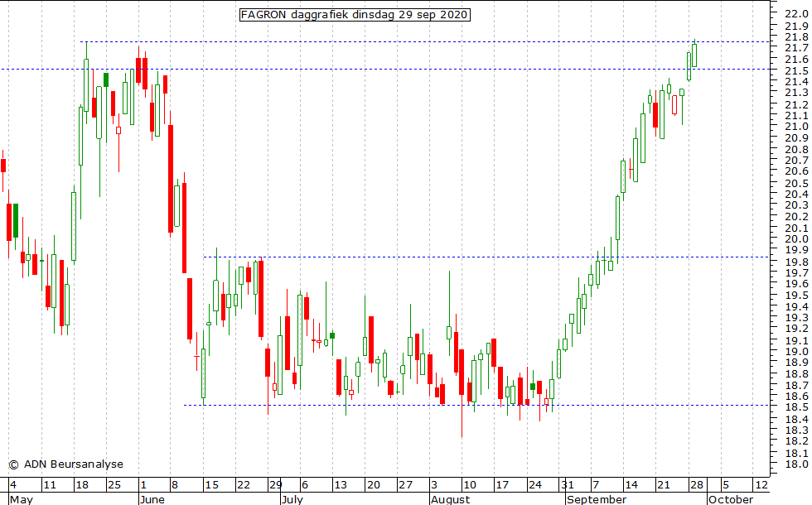Screen dimensions: 812x505
Task: Click date label 5 in October
Action: point(726,485)
